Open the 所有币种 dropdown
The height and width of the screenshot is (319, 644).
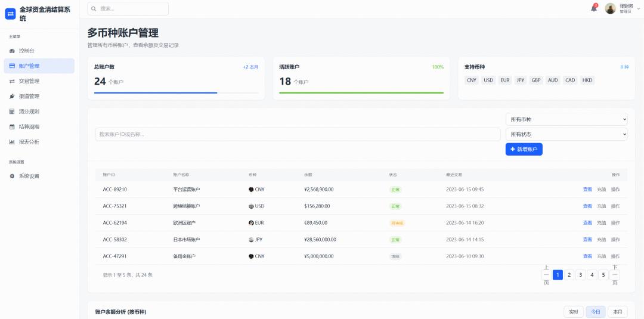566,119
